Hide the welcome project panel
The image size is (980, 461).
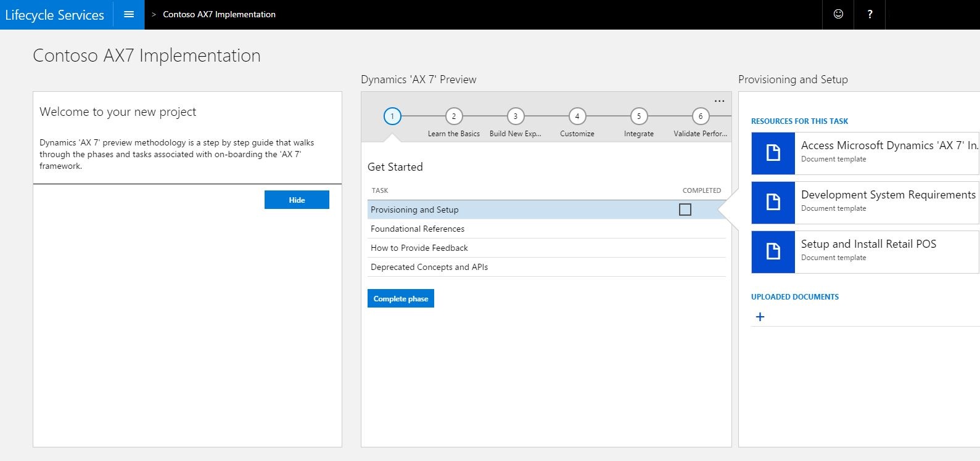coord(297,200)
